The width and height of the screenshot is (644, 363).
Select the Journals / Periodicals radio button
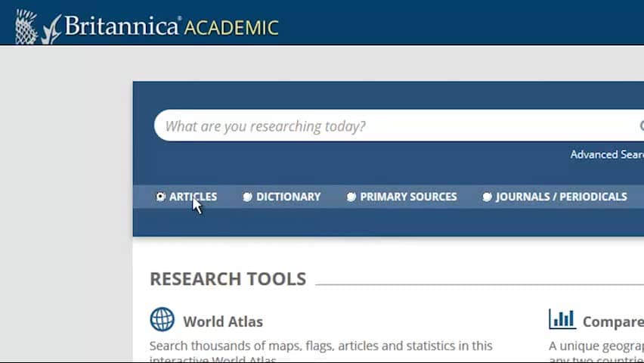pyautogui.click(x=487, y=197)
